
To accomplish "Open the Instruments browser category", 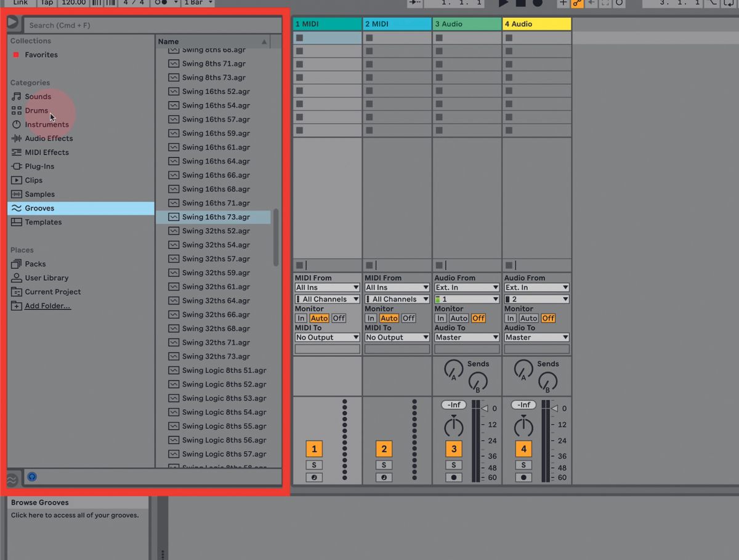I will [47, 124].
